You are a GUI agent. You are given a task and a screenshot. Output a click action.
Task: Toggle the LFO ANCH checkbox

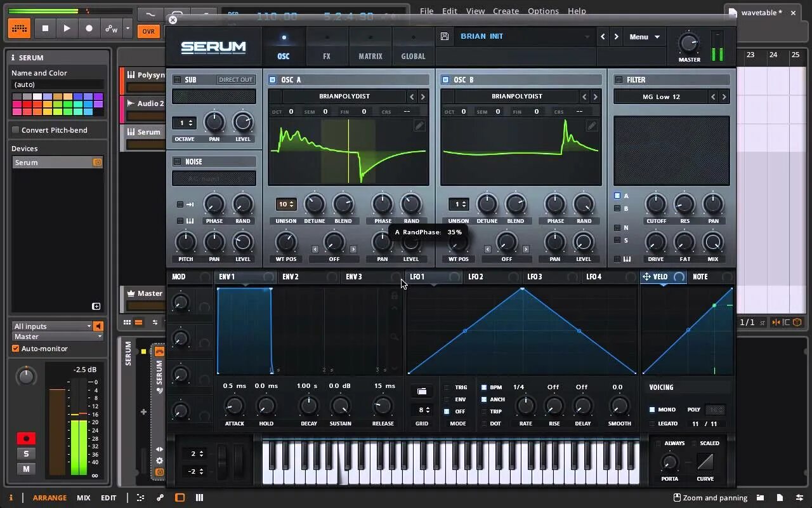[484, 399]
